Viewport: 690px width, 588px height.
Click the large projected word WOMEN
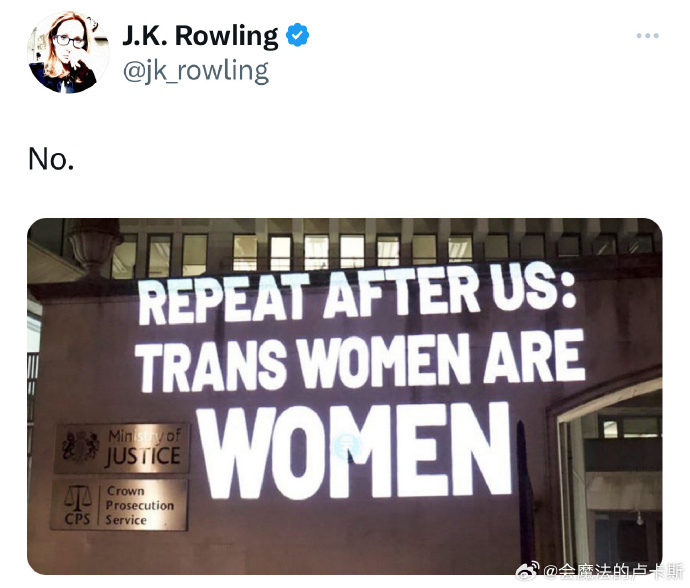(354, 452)
